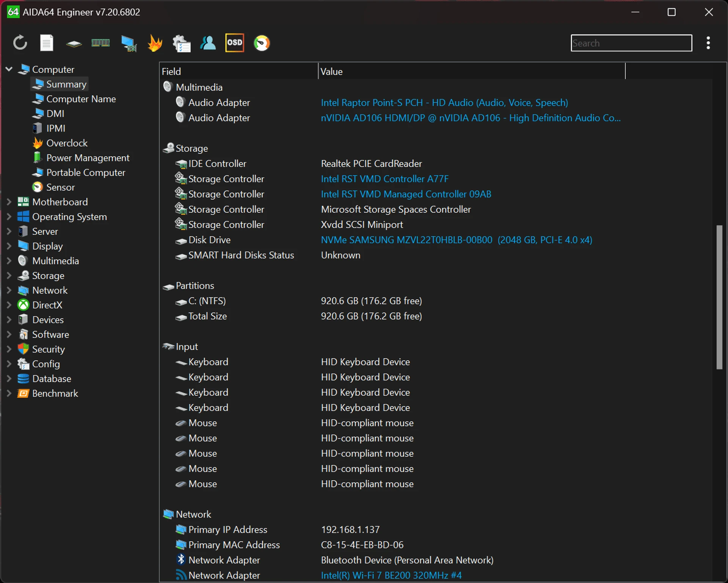Open the memory benchmark RAM icon

point(100,43)
